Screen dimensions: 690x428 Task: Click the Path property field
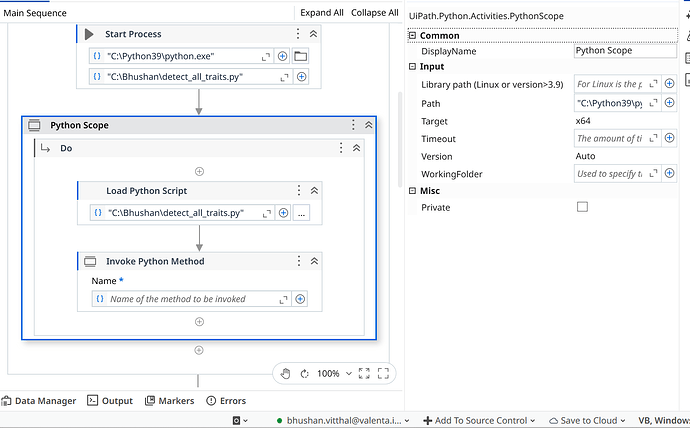[609, 103]
